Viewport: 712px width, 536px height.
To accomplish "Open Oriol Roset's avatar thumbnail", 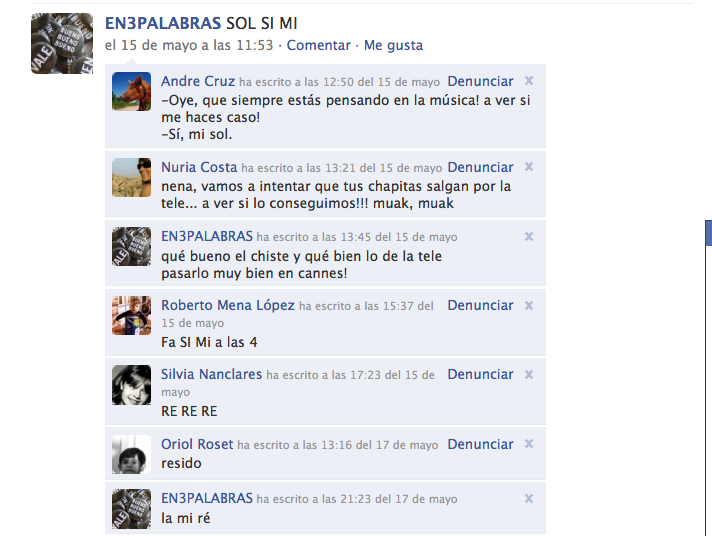I will coord(132,454).
